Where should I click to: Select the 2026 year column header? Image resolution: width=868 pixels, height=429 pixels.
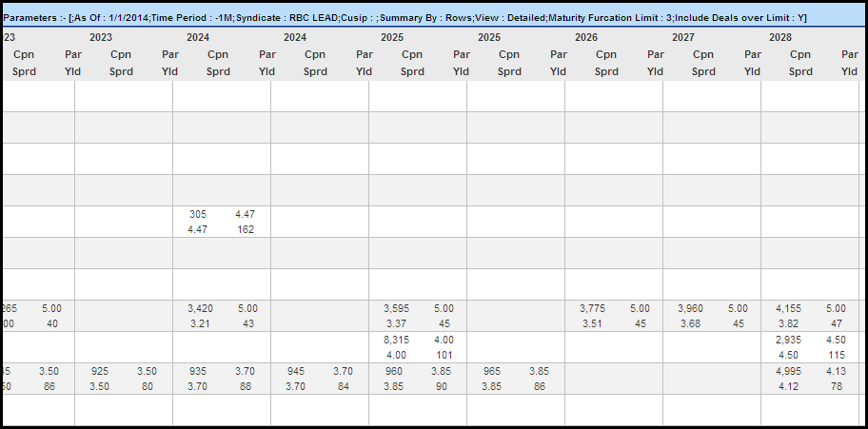pyautogui.click(x=585, y=38)
